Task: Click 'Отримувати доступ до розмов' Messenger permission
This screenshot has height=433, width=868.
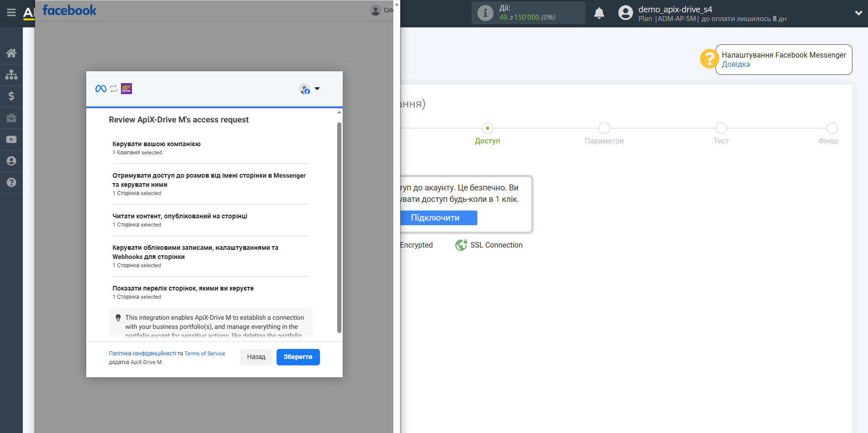Action: (209, 180)
